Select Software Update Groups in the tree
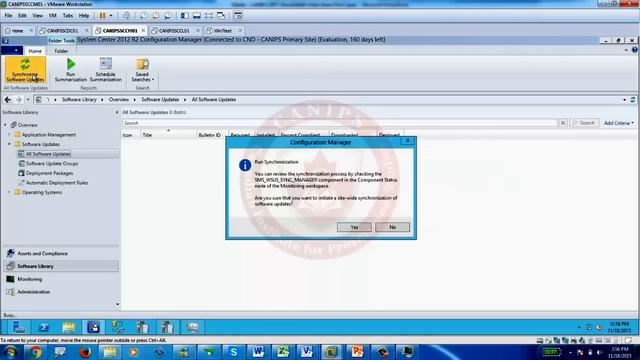Screen dimensions: 640x360 [x=52, y=164]
